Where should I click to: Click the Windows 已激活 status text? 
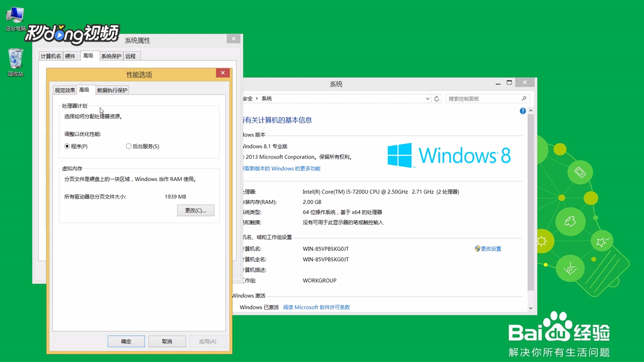(259, 307)
